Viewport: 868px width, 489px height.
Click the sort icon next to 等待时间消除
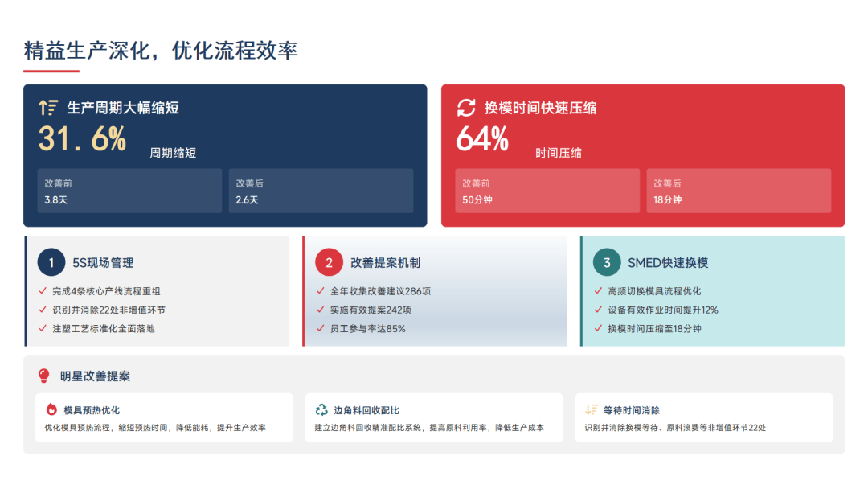(x=592, y=409)
